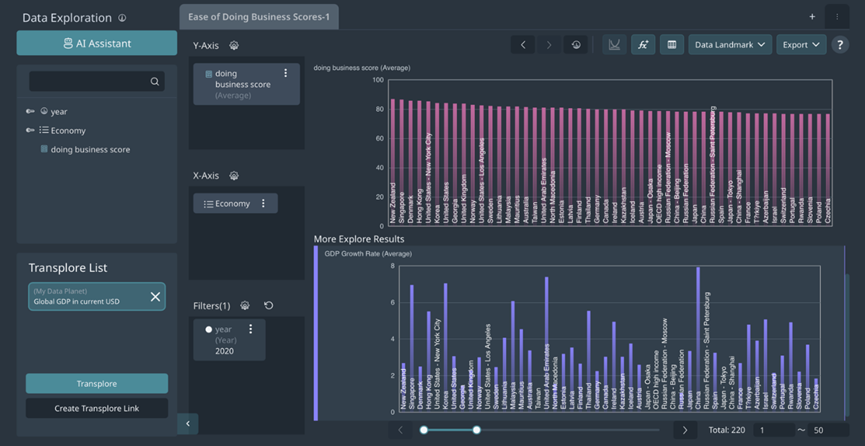The width and height of the screenshot is (865, 446).
Task: Remove Global GDP in current USD item
Action: pos(155,297)
